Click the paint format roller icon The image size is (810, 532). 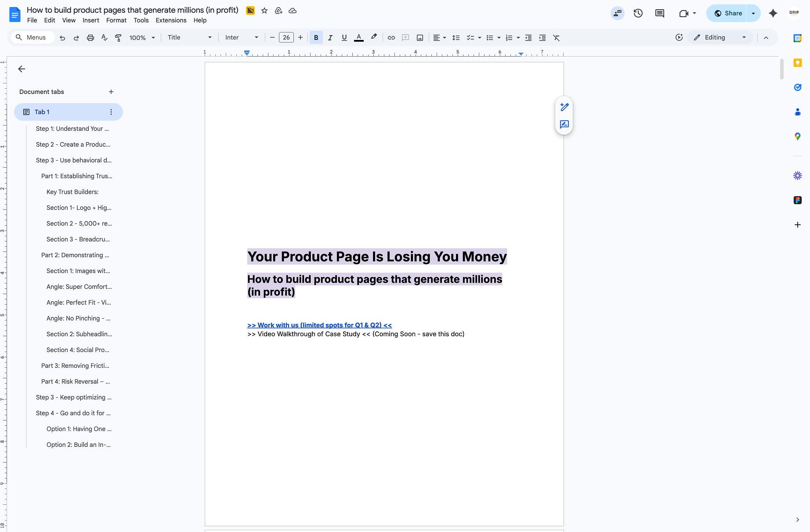point(118,38)
